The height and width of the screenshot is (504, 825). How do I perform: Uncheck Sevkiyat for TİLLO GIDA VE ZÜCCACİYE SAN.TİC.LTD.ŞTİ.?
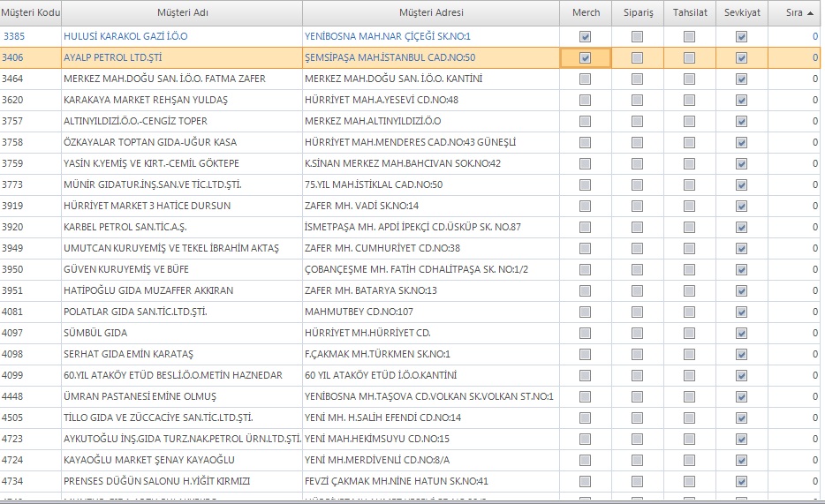click(741, 417)
